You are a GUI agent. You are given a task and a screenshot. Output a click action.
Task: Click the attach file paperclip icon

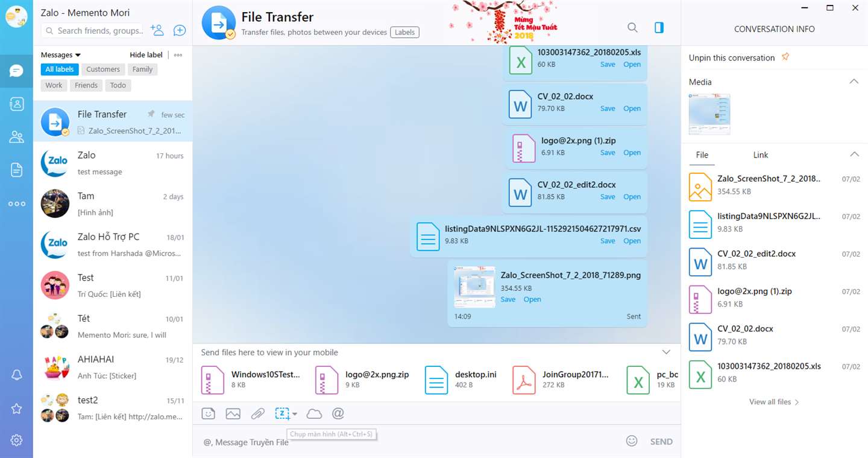tap(258, 414)
